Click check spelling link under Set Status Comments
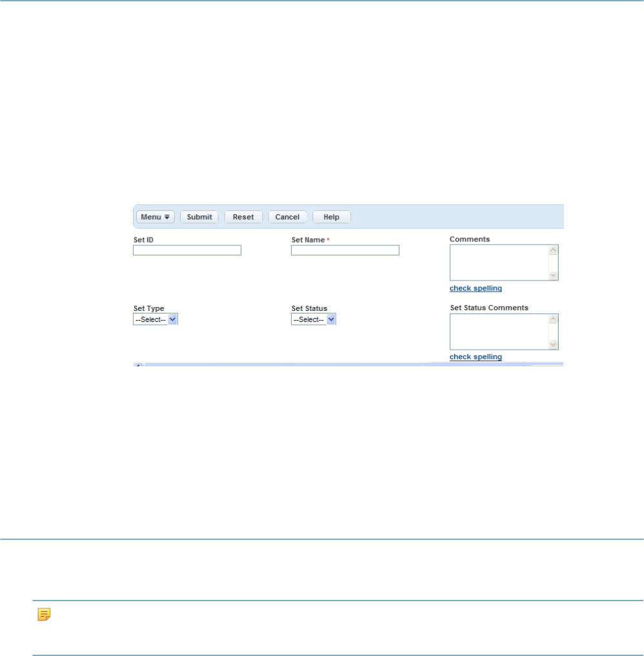The height and width of the screenshot is (656, 644). click(x=476, y=357)
